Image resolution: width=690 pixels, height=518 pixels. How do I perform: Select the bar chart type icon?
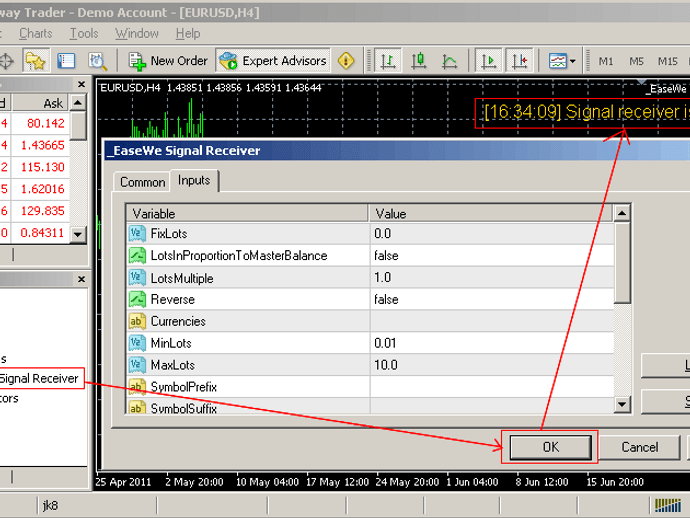[388, 61]
